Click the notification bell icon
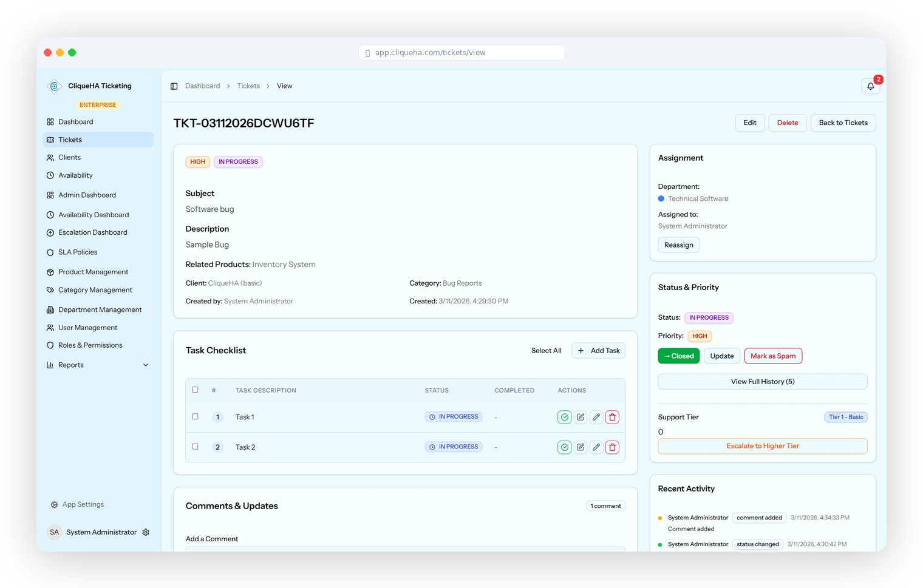This screenshot has height=588, width=923. (870, 86)
